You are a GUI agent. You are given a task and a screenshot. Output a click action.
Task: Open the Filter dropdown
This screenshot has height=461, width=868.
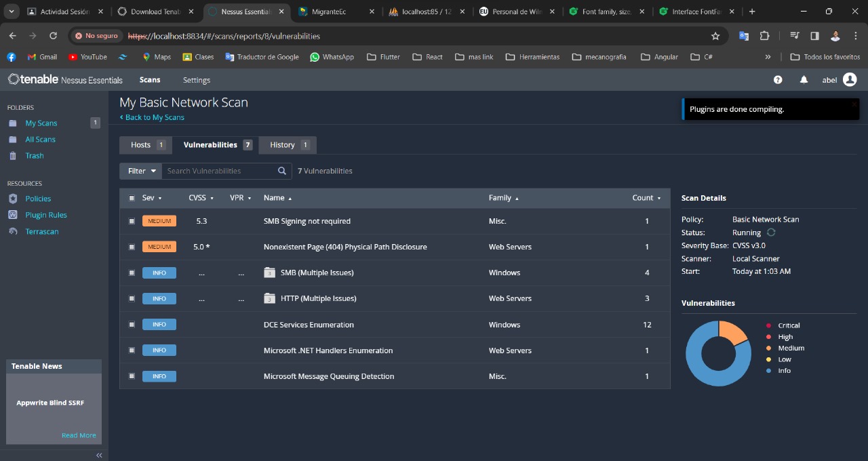[141, 171]
